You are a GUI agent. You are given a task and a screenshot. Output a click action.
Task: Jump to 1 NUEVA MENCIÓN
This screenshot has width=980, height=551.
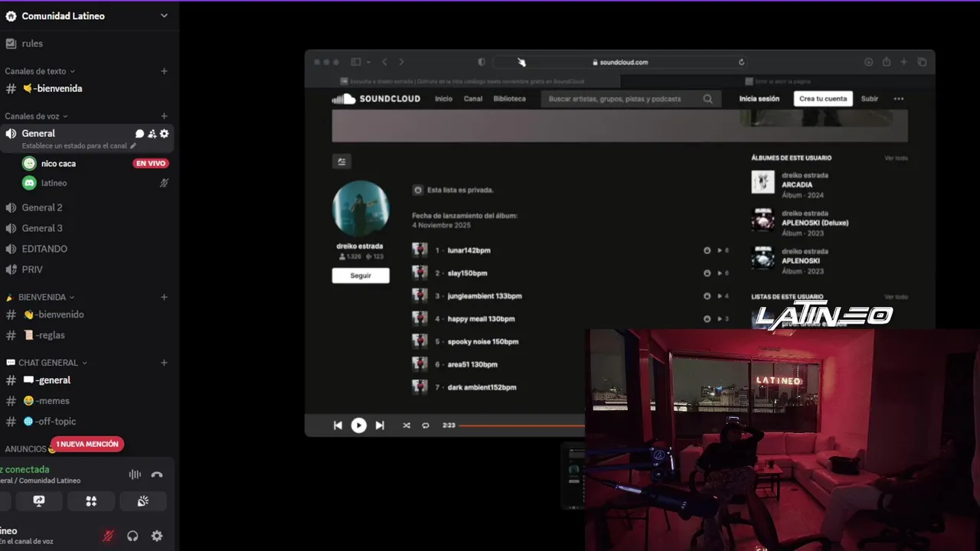click(x=87, y=444)
